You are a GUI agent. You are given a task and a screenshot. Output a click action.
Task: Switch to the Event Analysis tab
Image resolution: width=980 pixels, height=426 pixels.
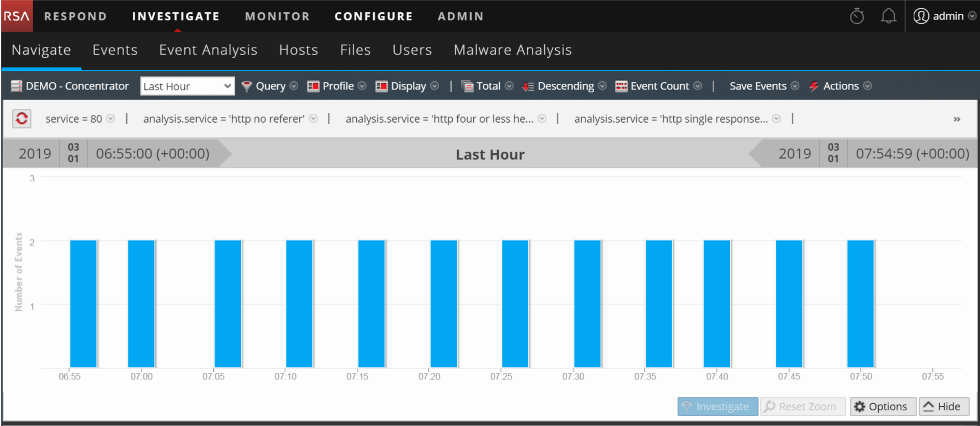click(208, 50)
